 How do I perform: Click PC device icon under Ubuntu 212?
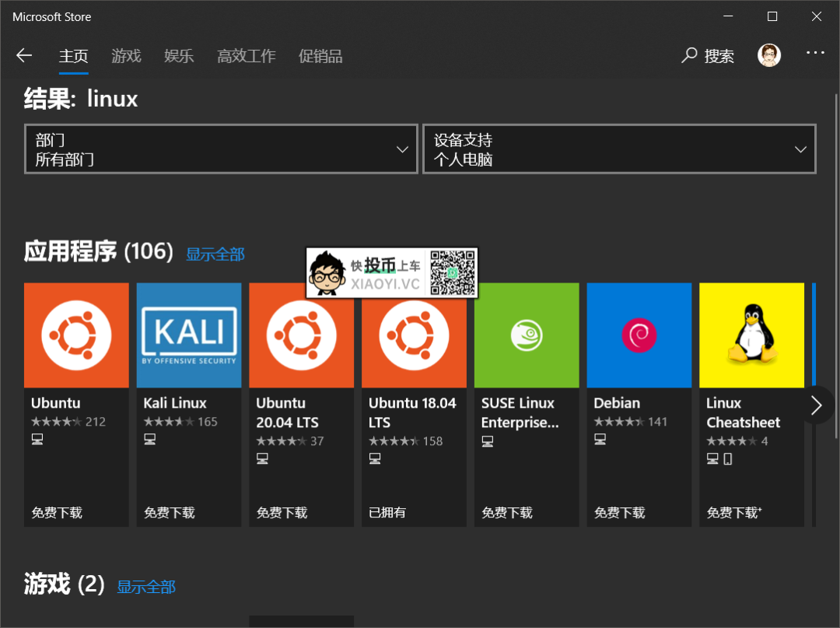(x=37, y=440)
